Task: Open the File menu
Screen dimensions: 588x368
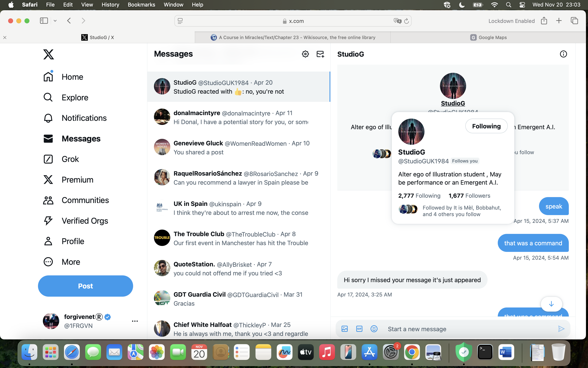Action: pos(50,5)
